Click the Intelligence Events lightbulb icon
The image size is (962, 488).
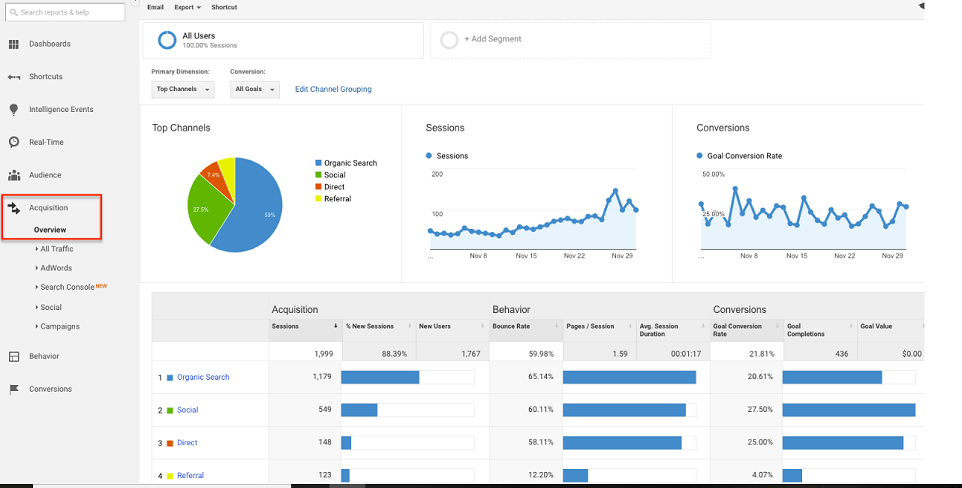14,109
